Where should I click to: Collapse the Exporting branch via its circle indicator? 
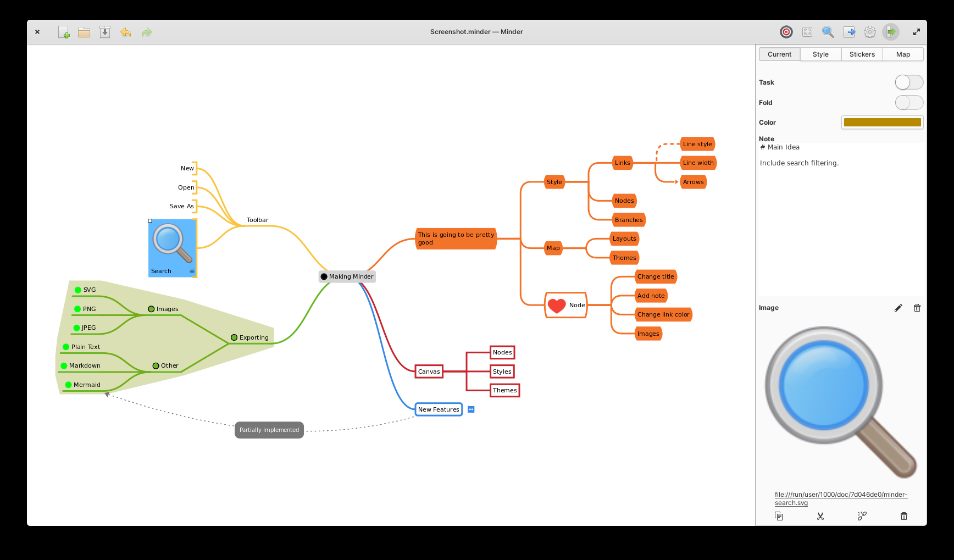pyautogui.click(x=234, y=337)
